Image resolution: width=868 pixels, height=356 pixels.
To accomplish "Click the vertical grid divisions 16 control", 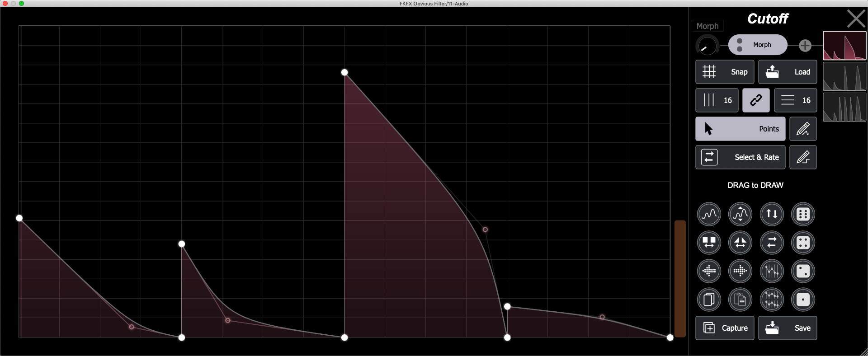I will click(x=717, y=100).
